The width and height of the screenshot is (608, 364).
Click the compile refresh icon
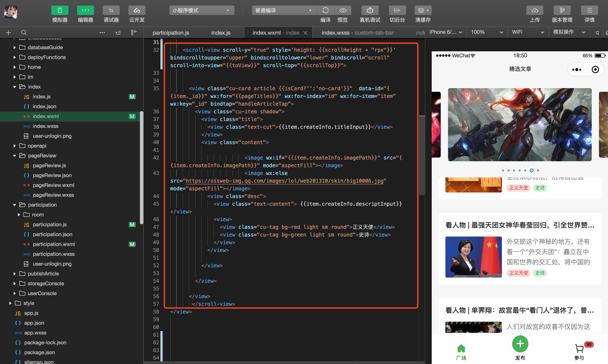pyautogui.click(x=325, y=10)
